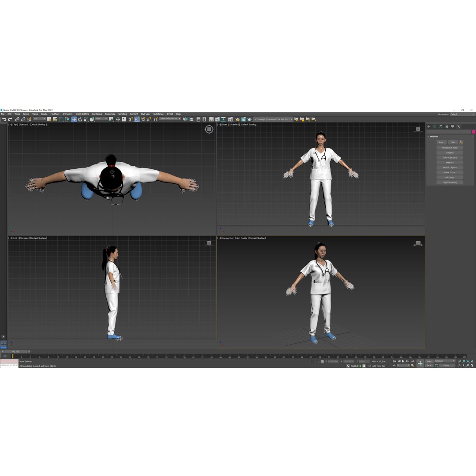Screen dimensions: 476x476
Task: Toggle Percent Snap icon
Action: 143,119
